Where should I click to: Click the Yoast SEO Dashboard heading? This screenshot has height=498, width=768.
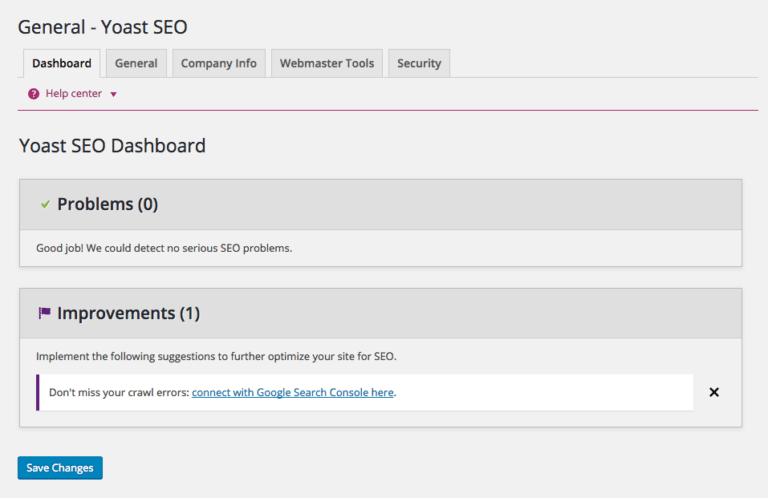click(x=112, y=146)
